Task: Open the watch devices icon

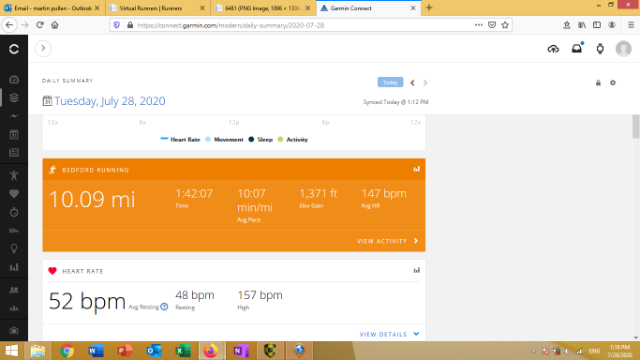Action: click(x=600, y=49)
